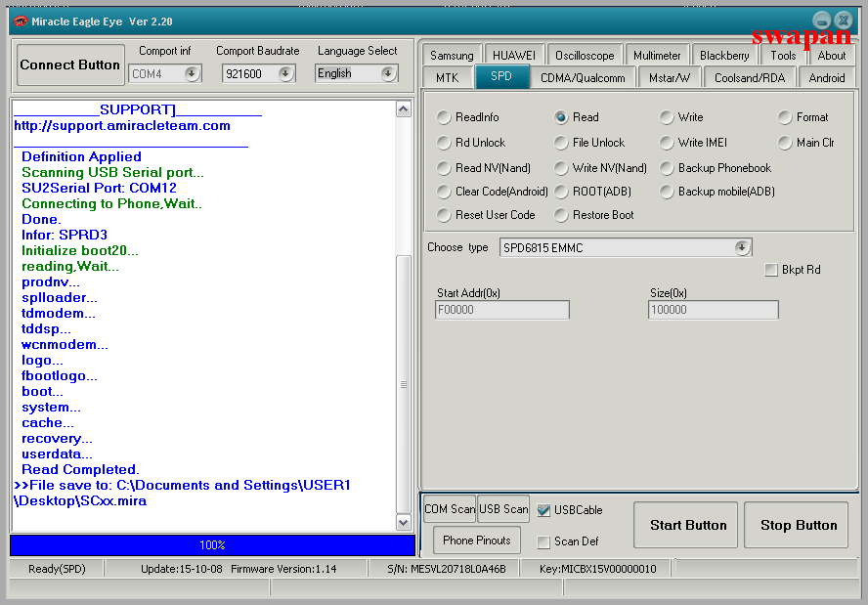Click the 'Read Completed.' log line
The height and width of the screenshot is (605, 868).
pos(80,470)
